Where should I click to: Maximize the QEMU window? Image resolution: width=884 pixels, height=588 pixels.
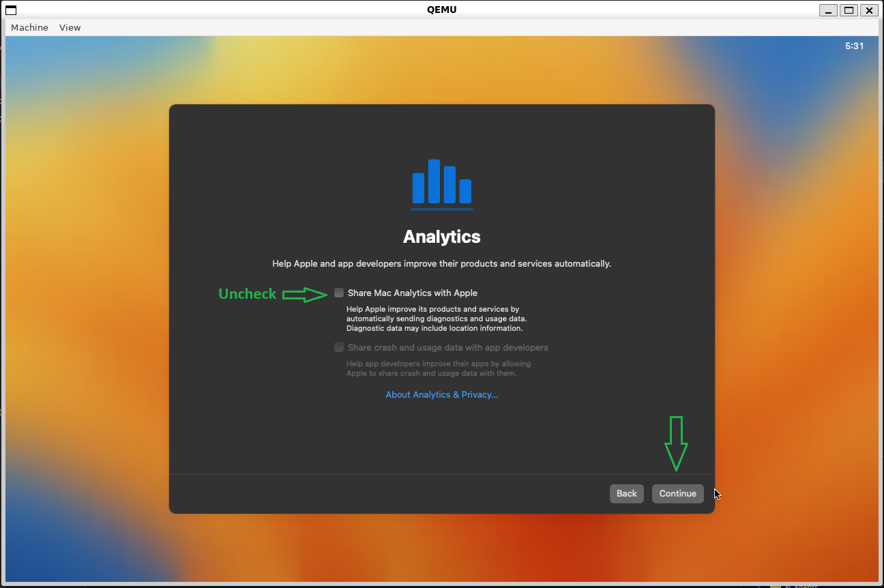coord(849,10)
